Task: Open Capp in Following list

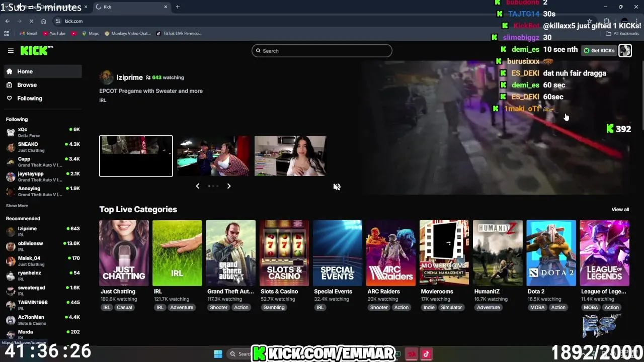Action: [x=42, y=162]
